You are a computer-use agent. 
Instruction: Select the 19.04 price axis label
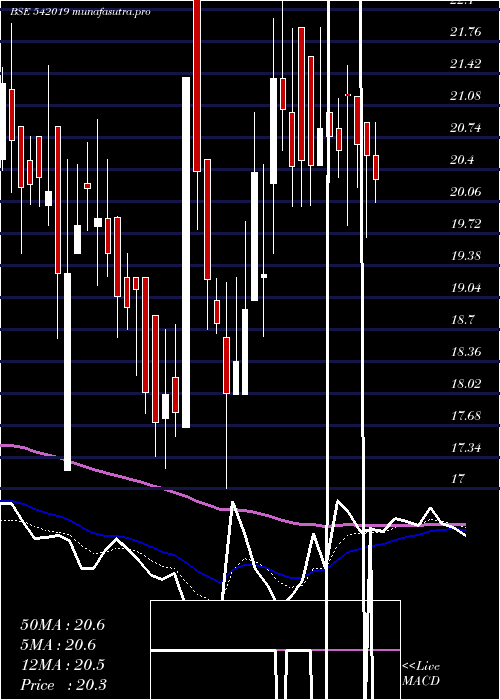click(466, 288)
